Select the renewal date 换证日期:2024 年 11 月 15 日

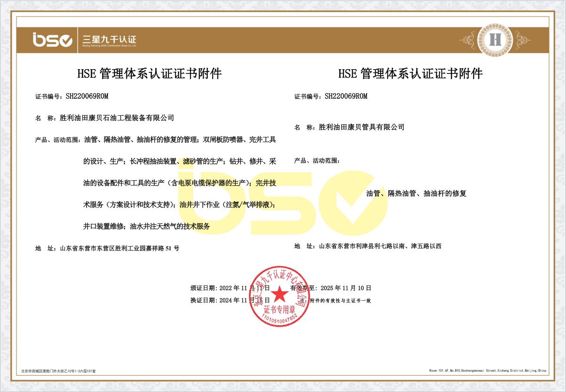(x=230, y=300)
